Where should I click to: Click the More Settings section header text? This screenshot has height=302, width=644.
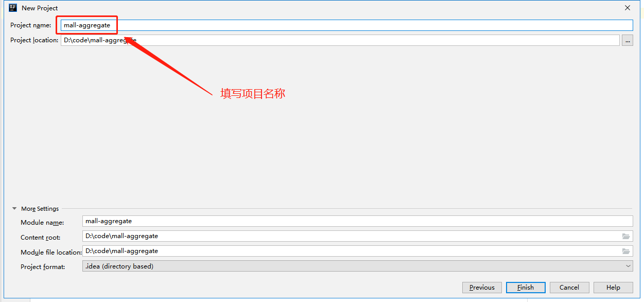click(40, 209)
